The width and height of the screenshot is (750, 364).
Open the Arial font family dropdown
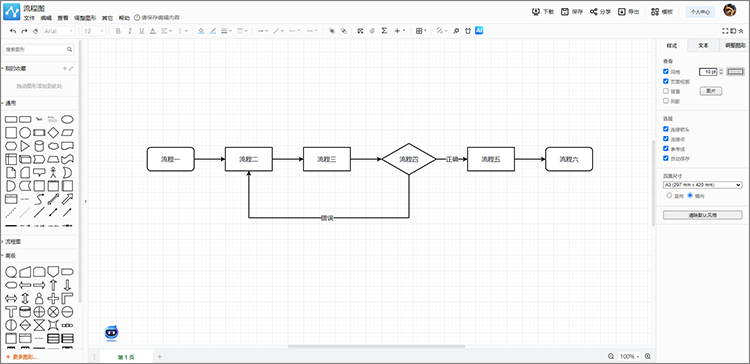59,31
